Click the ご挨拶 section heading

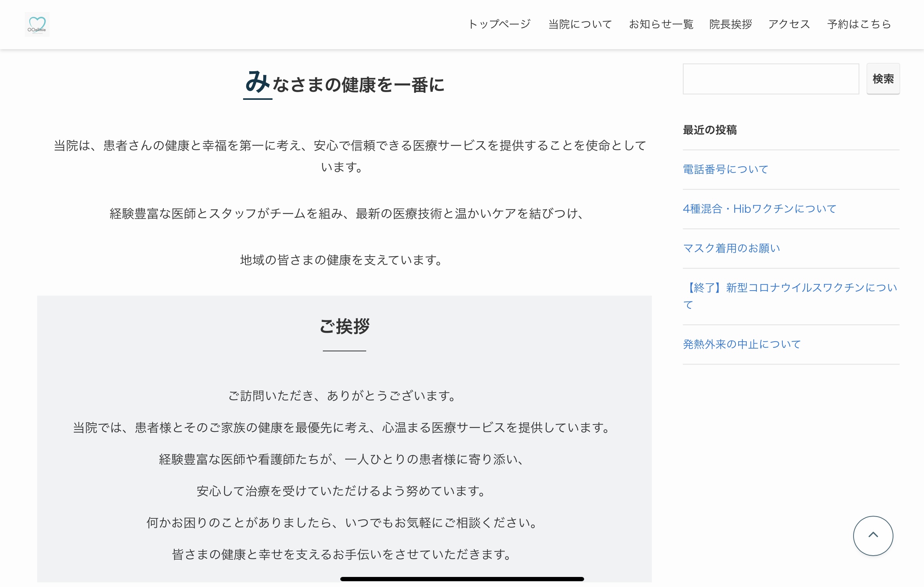tap(345, 326)
